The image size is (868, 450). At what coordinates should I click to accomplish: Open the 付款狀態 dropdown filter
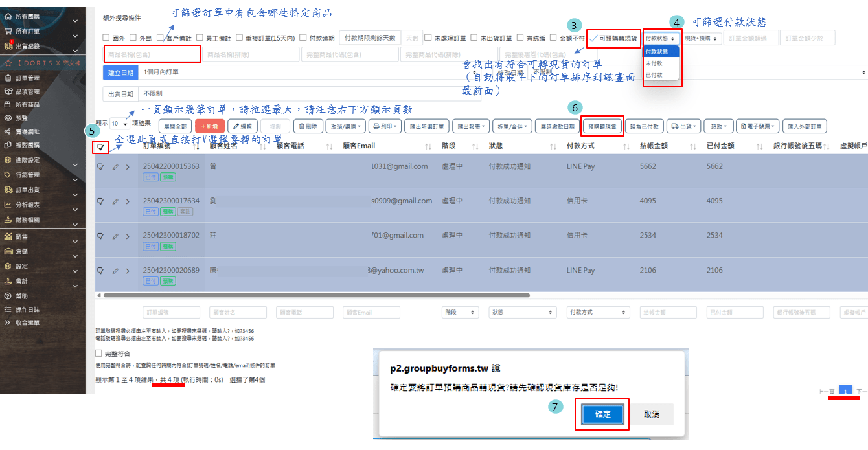tap(661, 38)
